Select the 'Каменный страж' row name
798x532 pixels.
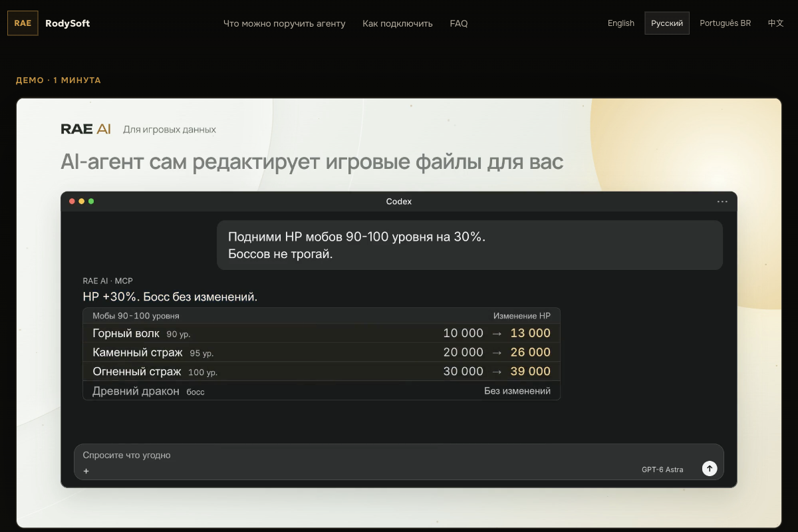tap(138, 352)
